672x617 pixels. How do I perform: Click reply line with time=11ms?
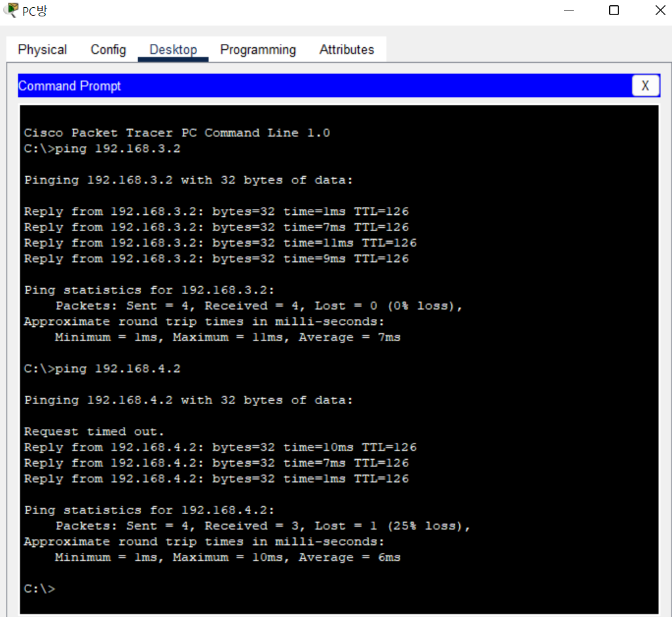220,243
